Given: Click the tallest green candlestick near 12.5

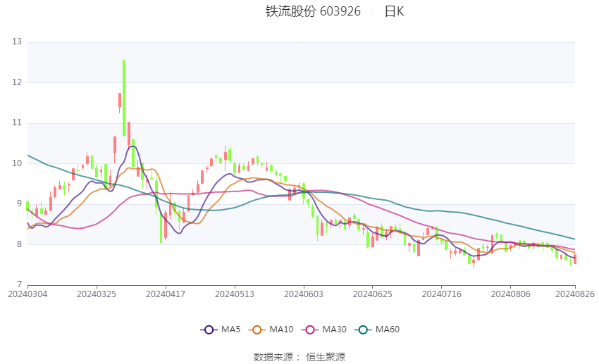Looking at the screenshot, I should pyautogui.click(x=124, y=98).
